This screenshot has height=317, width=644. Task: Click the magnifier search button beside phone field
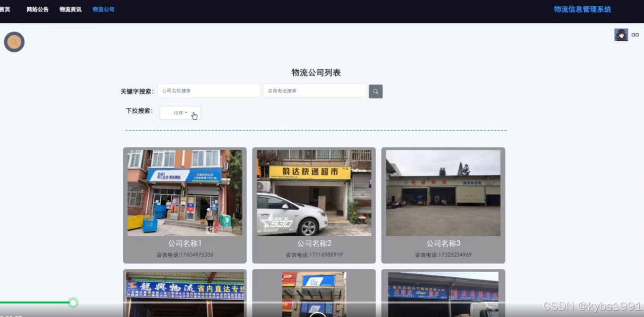pyautogui.click(x=376, y=91)
